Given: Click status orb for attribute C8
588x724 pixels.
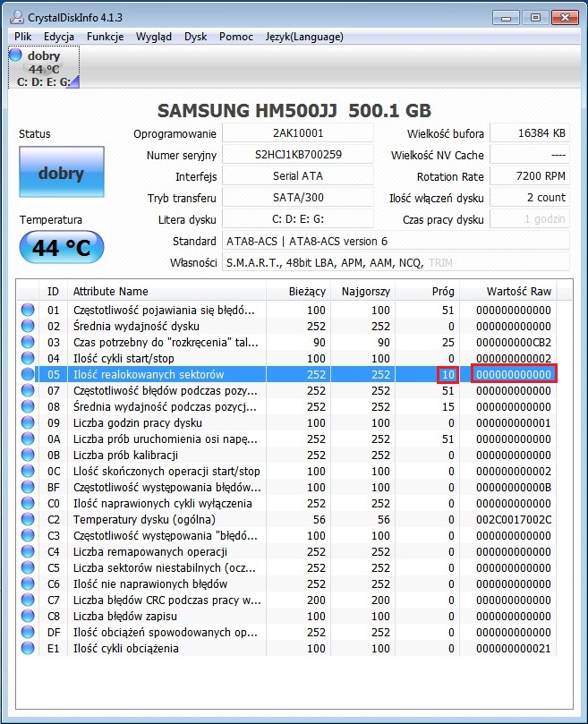Looking at the screenshot, I should pyautogui.click(x=28, y=616).
